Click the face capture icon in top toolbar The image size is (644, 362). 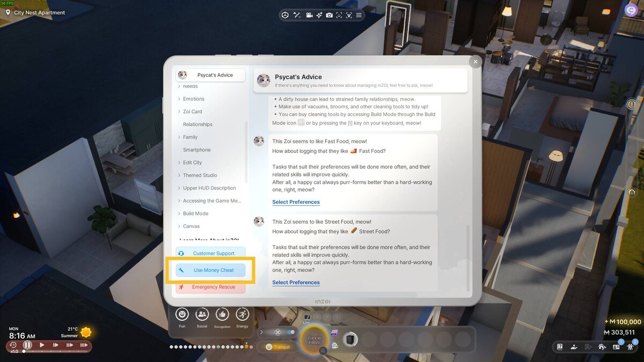pyautogui.click(x=339, y=15)
